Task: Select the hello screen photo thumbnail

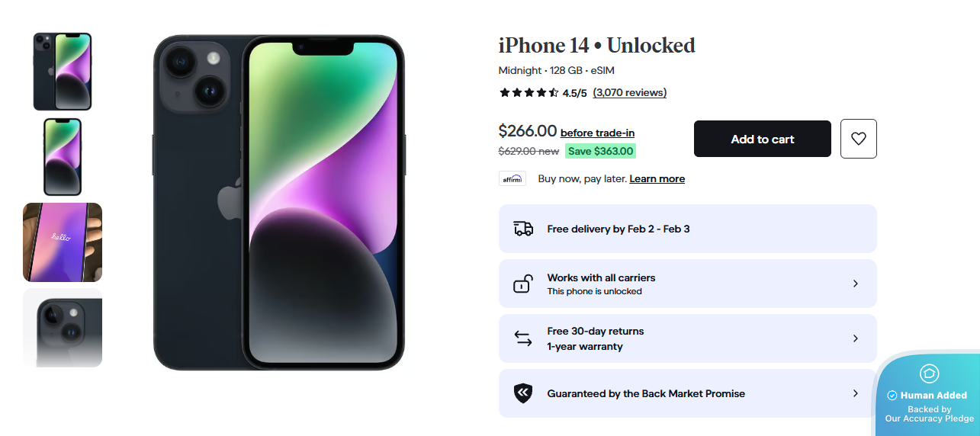Action: (63, 242)
